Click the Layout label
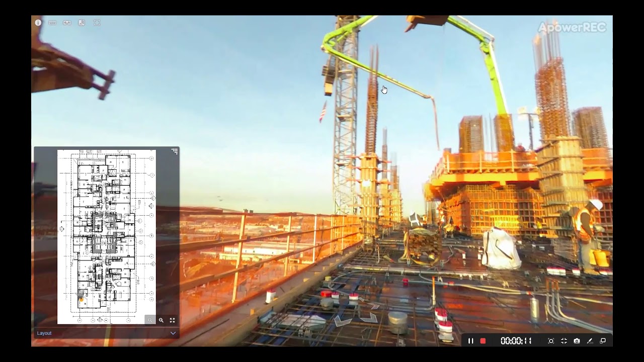The height and width of the screenshot is (362, 644). pyautogui.click(x=44, y=333)
